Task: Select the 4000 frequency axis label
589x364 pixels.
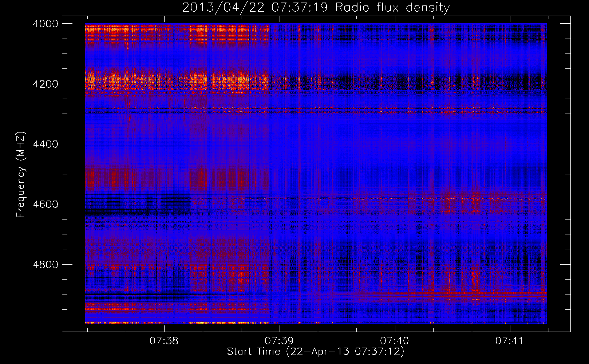Action: [46, 24]
